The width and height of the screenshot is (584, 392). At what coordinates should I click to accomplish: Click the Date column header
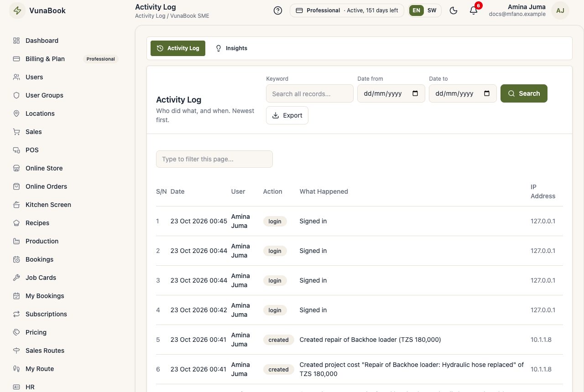(177, 191)
